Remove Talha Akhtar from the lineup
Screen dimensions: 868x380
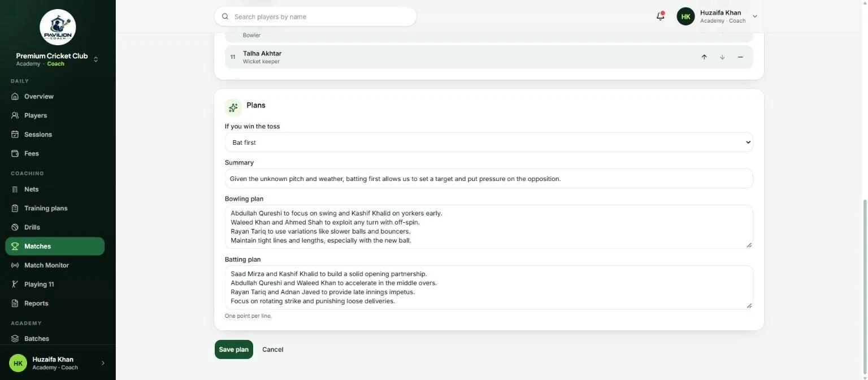click(740, 57)
